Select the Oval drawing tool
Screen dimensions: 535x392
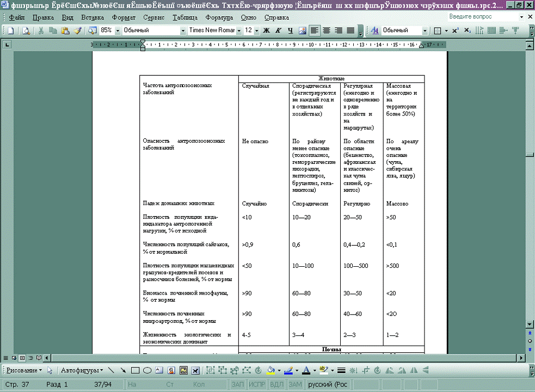tap(147, 370)
